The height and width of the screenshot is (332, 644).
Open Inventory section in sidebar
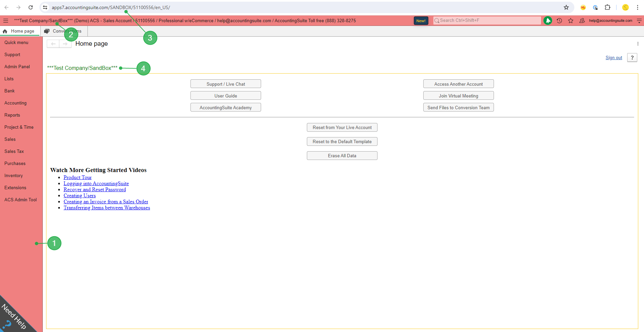click(x=13, y=176)
